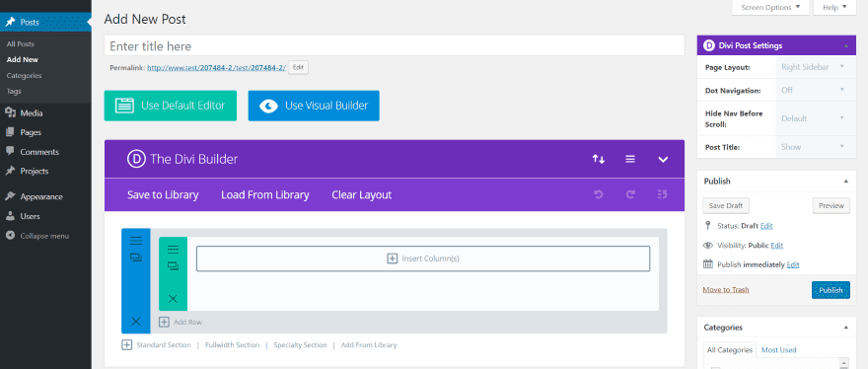Click Add From Library link
Viewport: 868px width, 369px height.
point(369,345)
